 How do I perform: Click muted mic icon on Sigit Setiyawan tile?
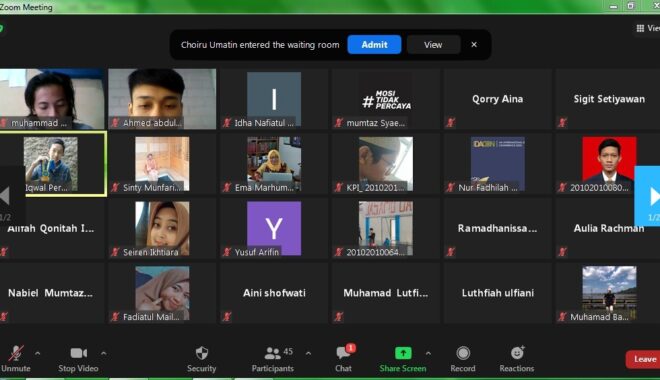click(562, 123)
